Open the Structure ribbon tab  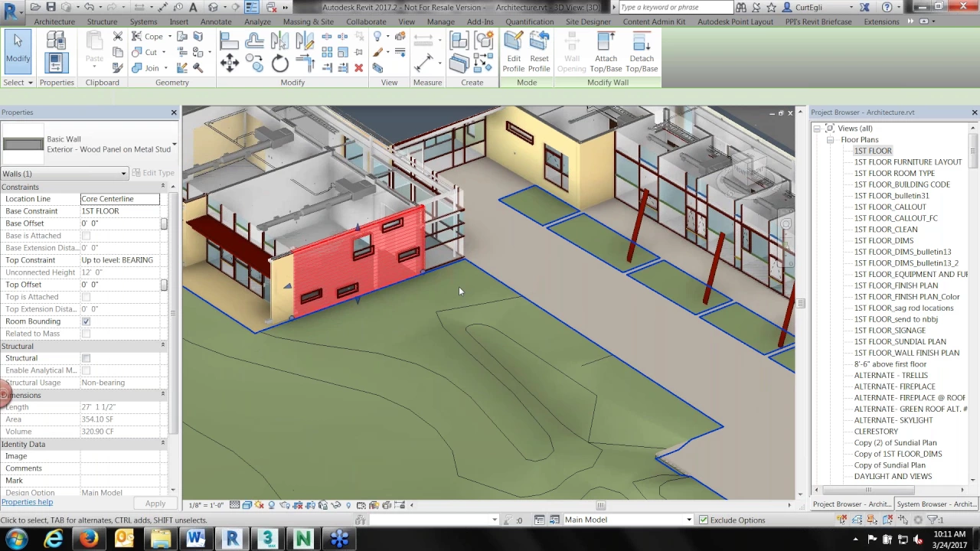click(102, 21)
